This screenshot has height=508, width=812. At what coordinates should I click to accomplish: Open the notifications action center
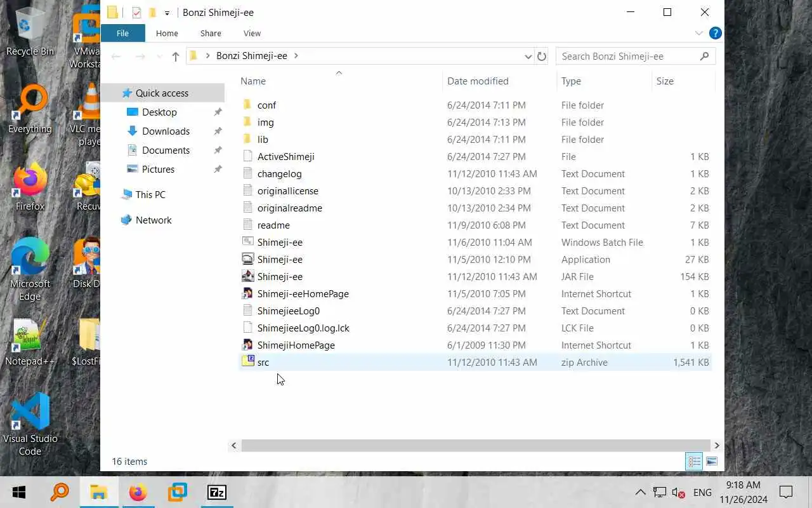pos(786,492)
